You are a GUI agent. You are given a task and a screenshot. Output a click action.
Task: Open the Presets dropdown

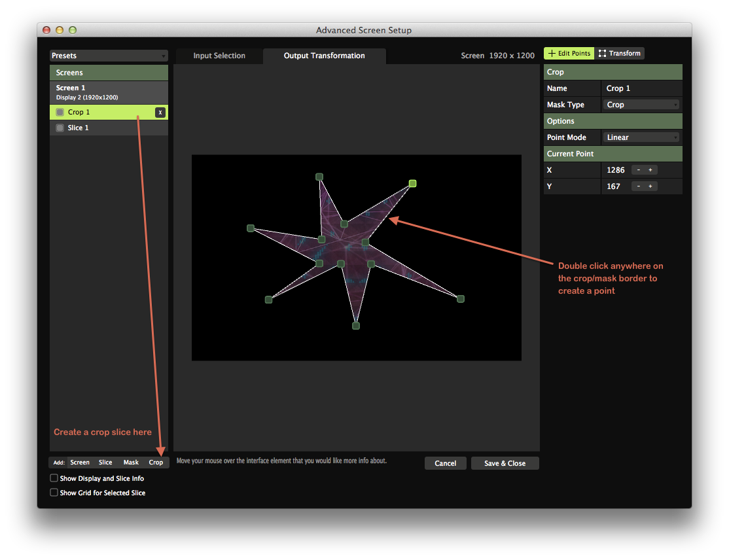tap(109, 56)
